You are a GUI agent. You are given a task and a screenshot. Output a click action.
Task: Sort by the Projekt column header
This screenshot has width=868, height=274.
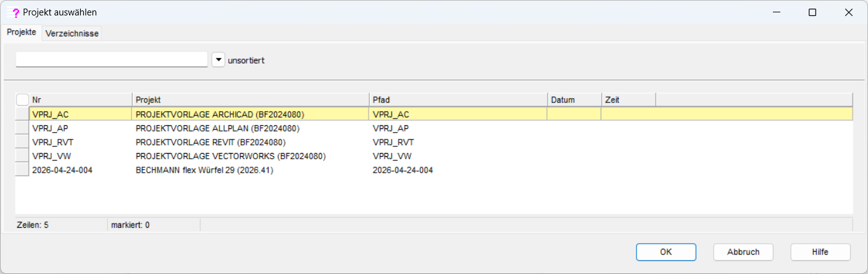click(x=251, y=99)
